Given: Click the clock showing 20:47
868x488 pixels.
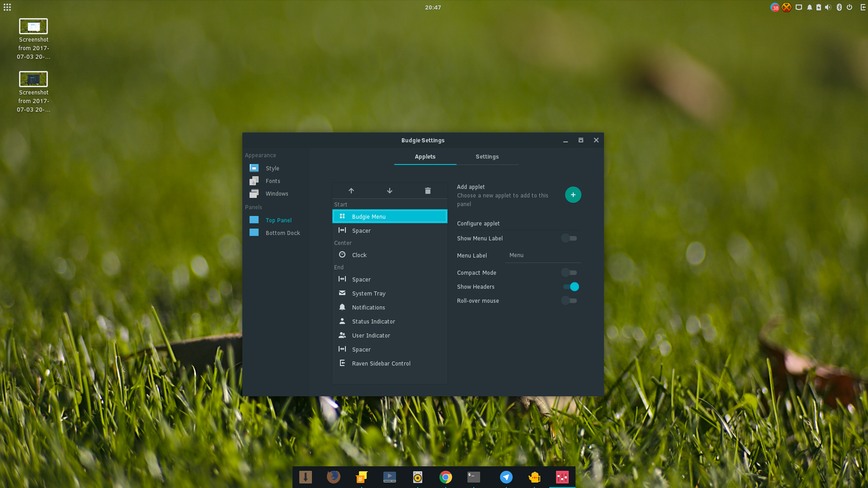Looking at the screenshot, I should (433, 7).
